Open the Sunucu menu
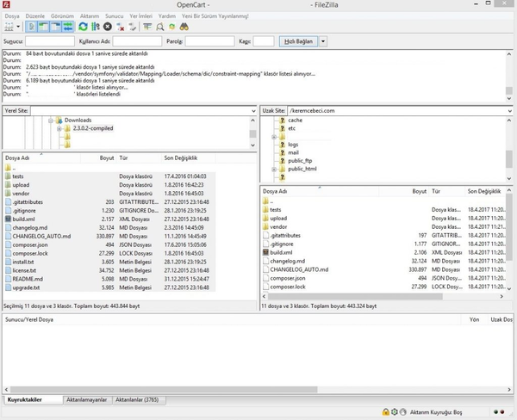Screen dimensions: 517x420 pyautogui.click(x=114, y=15)
